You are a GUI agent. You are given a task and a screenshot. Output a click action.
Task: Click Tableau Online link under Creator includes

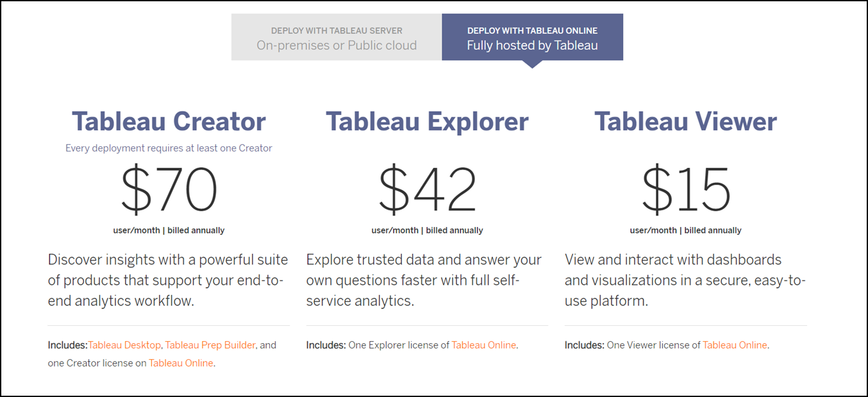tap(181, 363)
